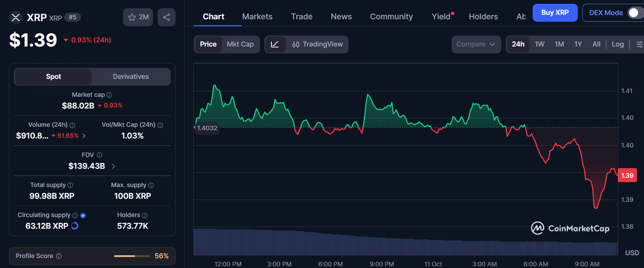Click the Vol/Mkt Cap info icon
Image resolution: width=644 pixels, height=268 pixels.
click(x=160, y=125)
